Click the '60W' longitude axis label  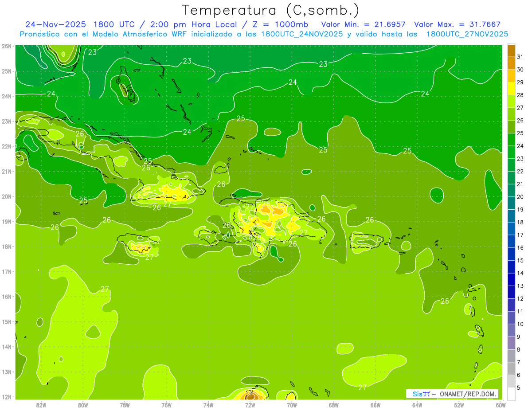(501, 405)
